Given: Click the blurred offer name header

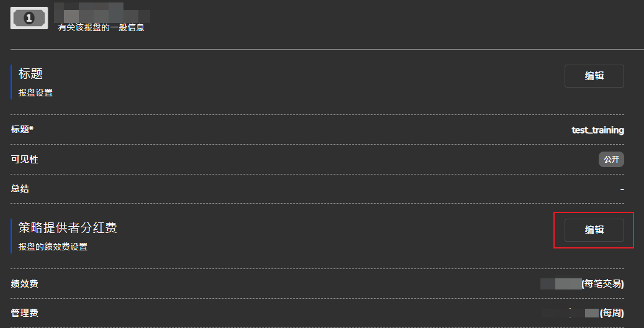Looking at the screenshot, I should pos(102,12).
